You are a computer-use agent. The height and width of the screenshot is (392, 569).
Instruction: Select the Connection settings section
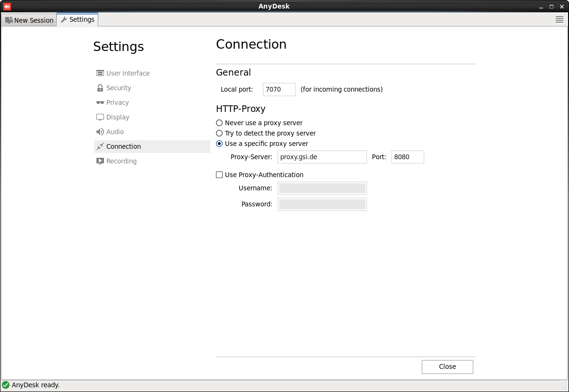click(x=152, y=146)
